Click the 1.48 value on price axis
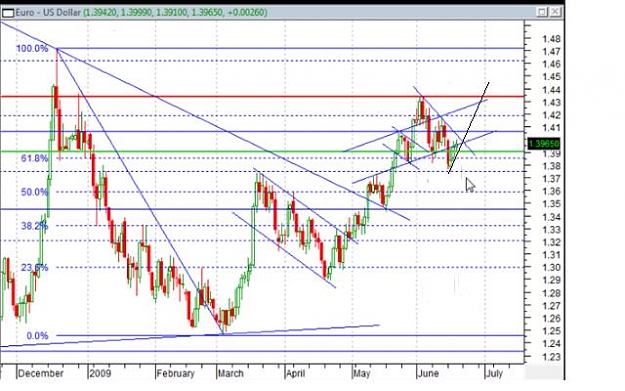Viewport: 625px width, 391px height. [551, 39]
